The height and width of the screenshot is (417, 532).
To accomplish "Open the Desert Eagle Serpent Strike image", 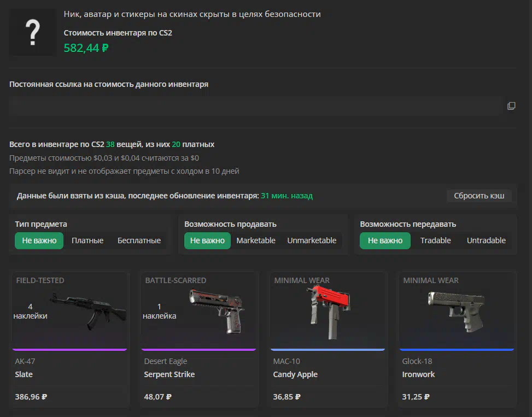I will (x=217, y=311).
